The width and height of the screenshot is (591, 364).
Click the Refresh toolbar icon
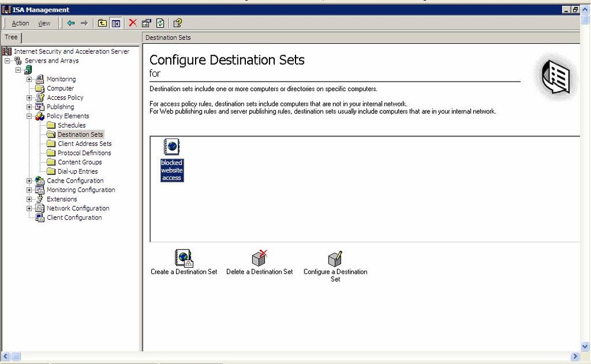(160, 23)
